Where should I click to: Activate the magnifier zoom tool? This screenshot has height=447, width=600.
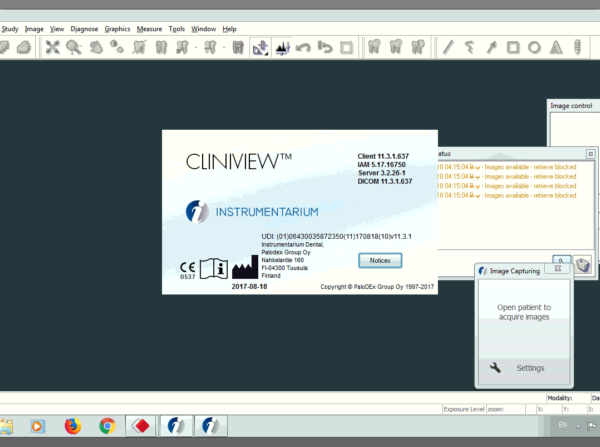click(x=75, y=47)
